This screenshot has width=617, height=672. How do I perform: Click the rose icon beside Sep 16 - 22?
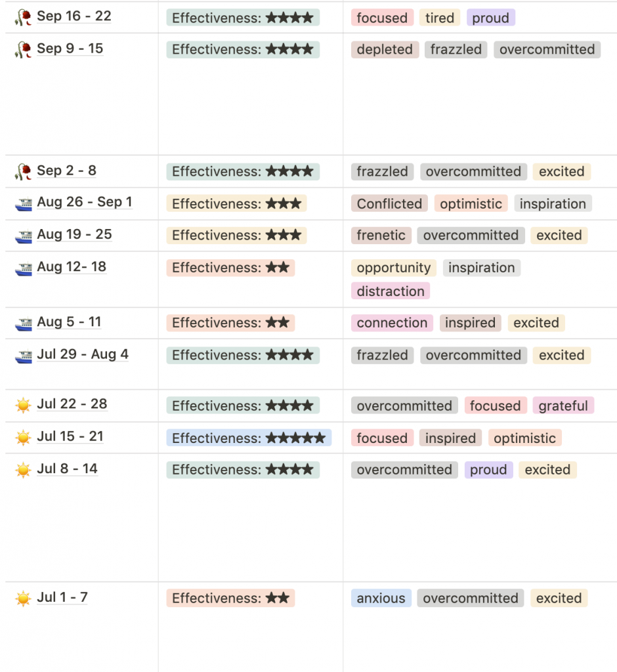[x=23, y=17]
